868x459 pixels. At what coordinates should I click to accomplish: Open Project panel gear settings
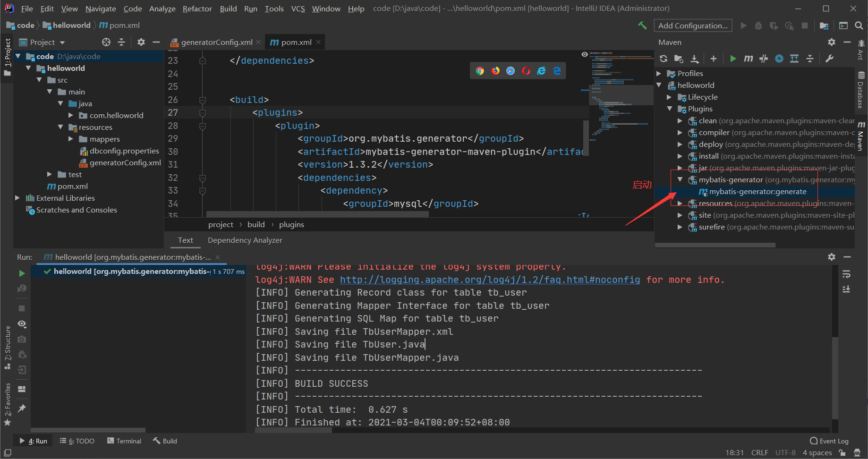pos(141,42)
